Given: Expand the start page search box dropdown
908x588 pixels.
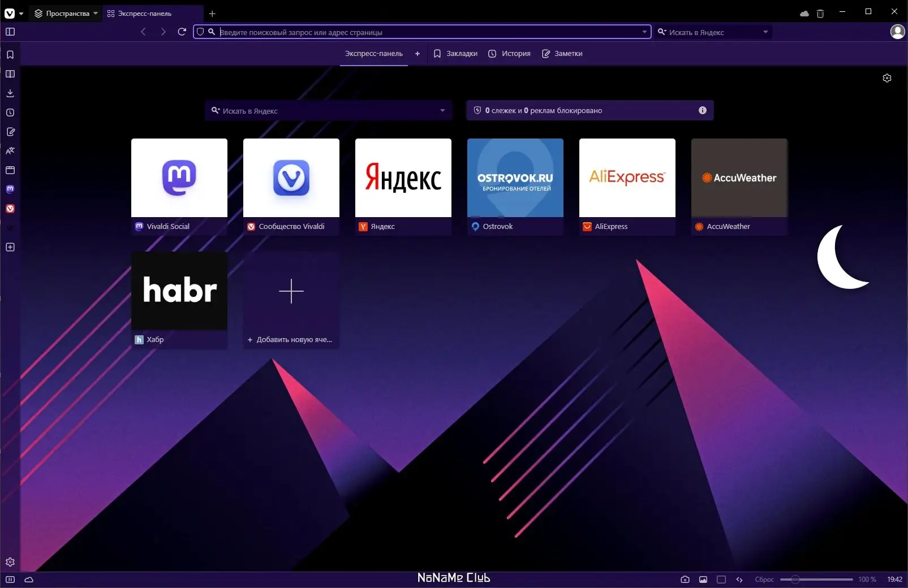Looking at the screenshot, I should (x=442, y=111).
